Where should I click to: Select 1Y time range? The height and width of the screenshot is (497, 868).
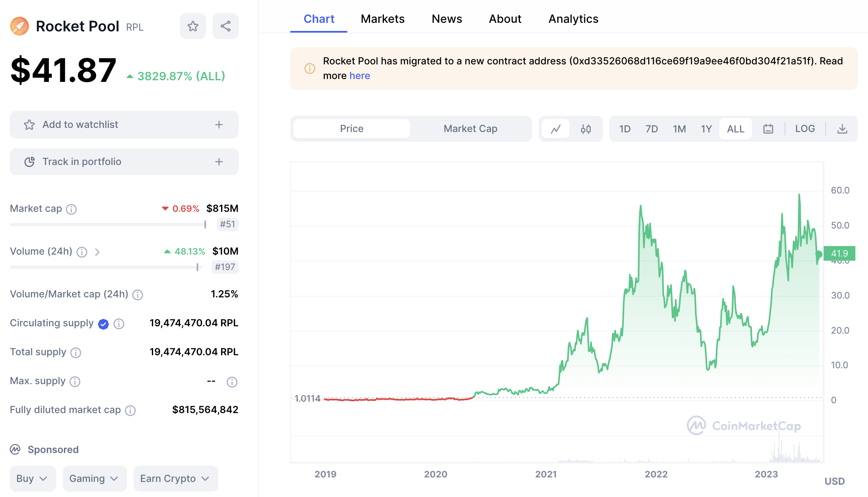[706, 129]
